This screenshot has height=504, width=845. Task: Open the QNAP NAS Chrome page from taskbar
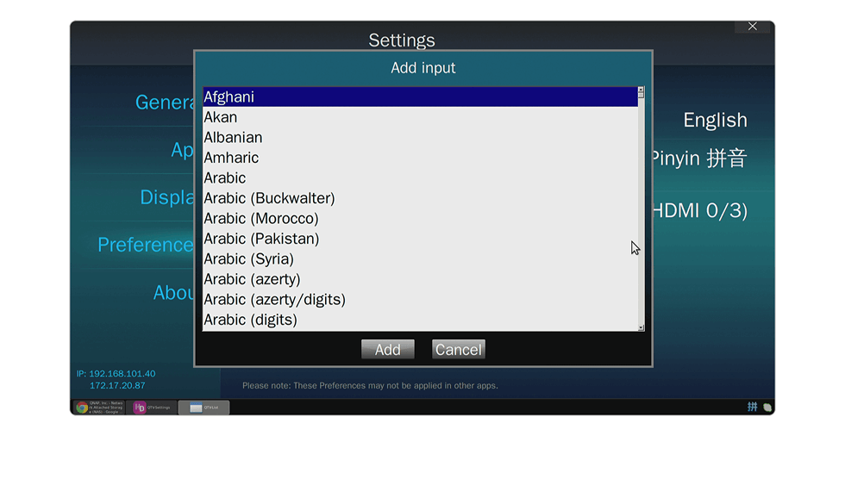click(x=103, y=407)
